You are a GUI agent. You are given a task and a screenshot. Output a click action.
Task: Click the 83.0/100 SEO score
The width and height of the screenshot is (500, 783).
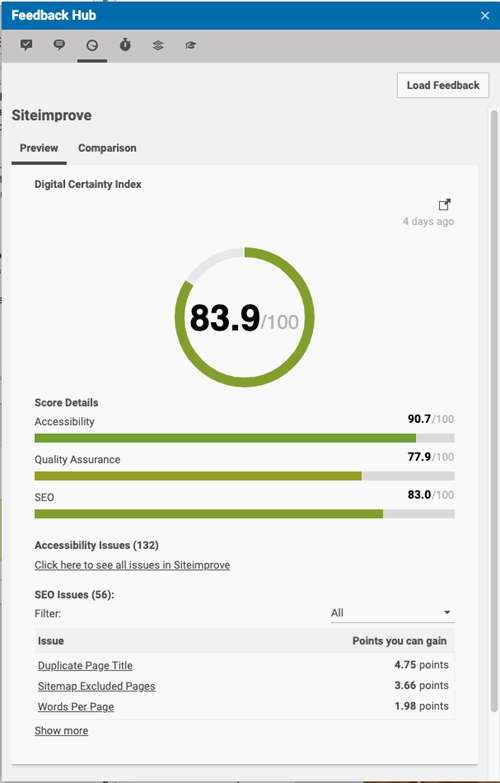[x=431, y=495]
